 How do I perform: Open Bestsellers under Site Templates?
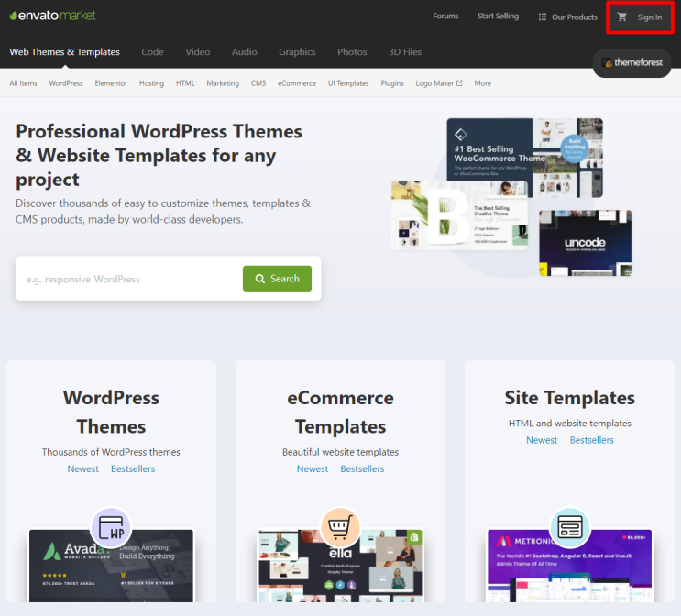pos(591,440)
